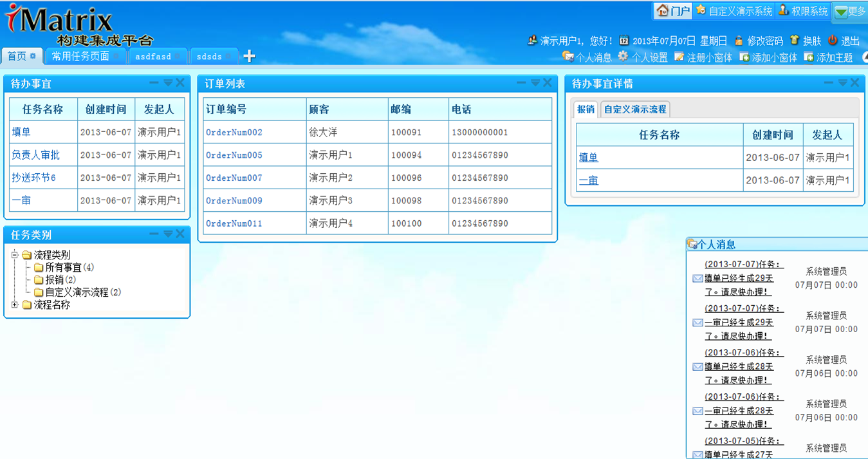Collapse the 流程类别 tree node
The image size is (868, 459).
[15, 254]
